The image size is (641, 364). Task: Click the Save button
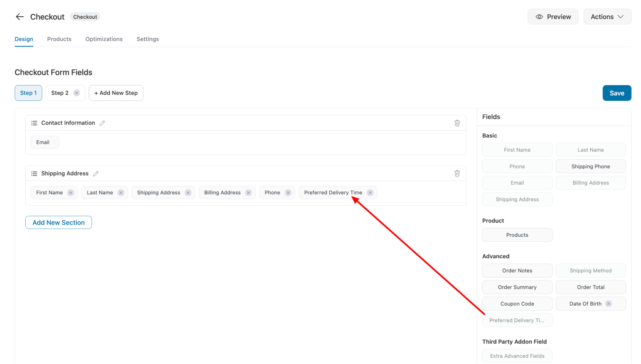point(617,93)
